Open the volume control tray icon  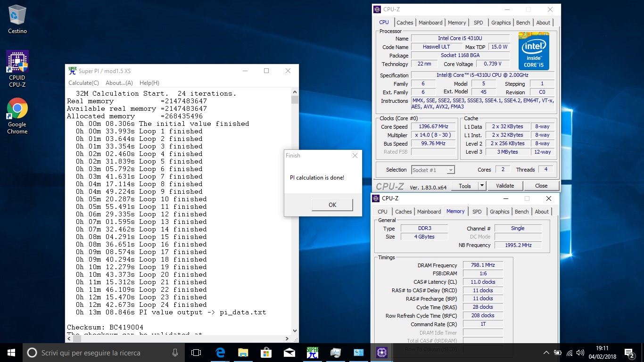[x=580, y=353]
